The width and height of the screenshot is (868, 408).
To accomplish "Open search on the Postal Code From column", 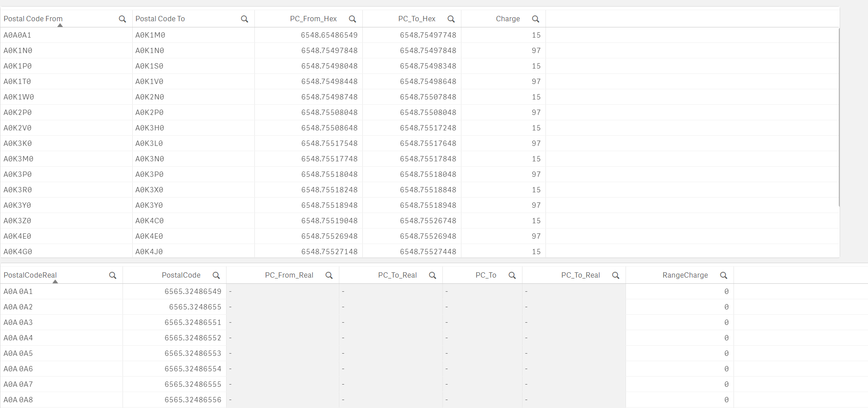I will point(122,19).
